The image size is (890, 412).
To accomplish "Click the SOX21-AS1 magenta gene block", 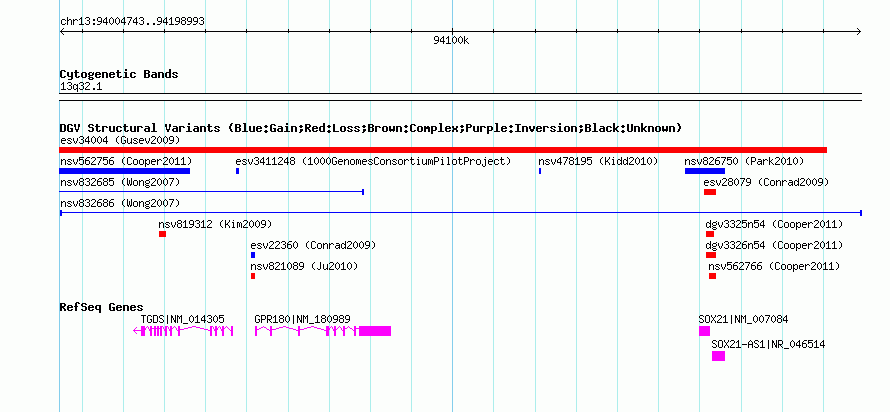I will 719,356.
